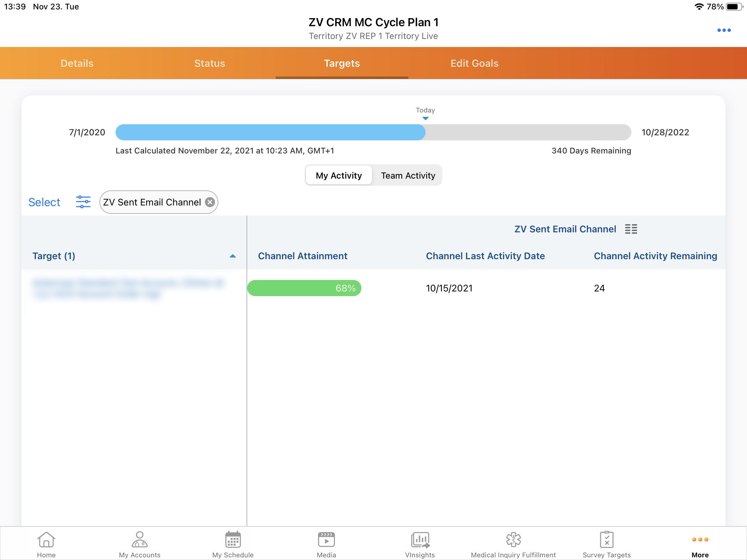Tap the Select button
Viewport: 747px width, 560px height.
click(44, 202)
